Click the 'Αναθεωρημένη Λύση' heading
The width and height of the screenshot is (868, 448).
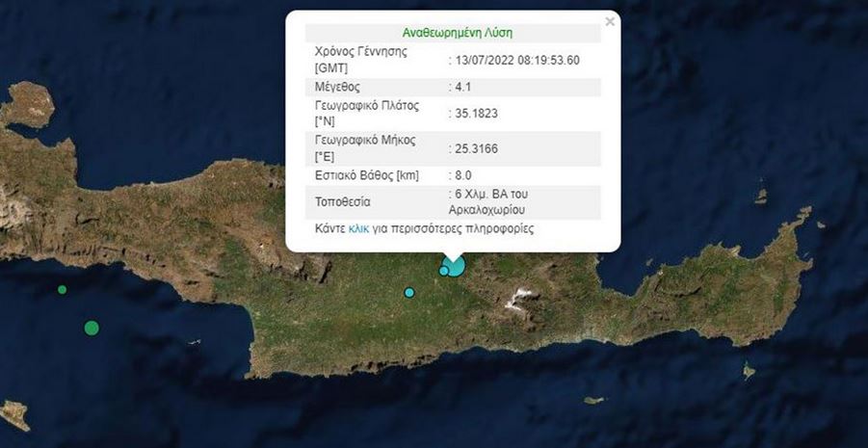(x=458, y=33)
